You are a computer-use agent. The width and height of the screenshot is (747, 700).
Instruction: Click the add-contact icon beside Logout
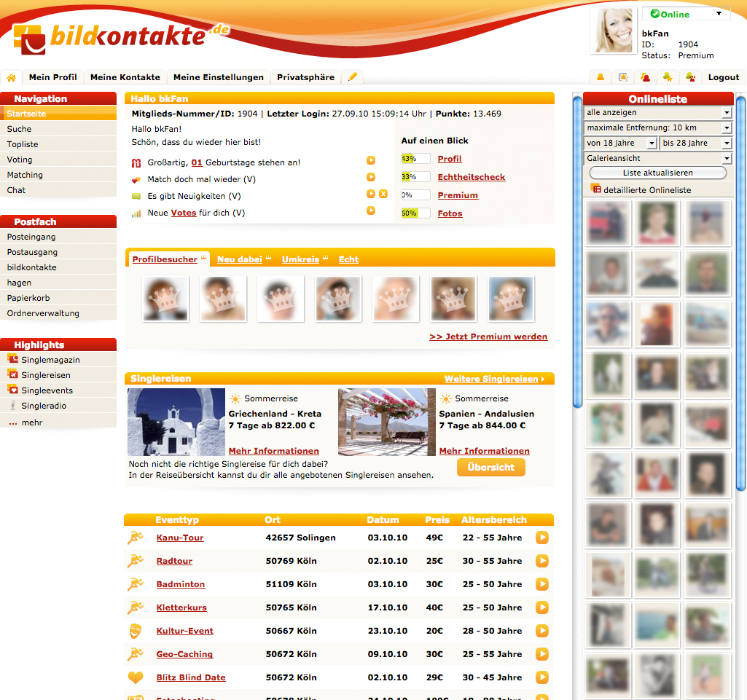point(690,77)
